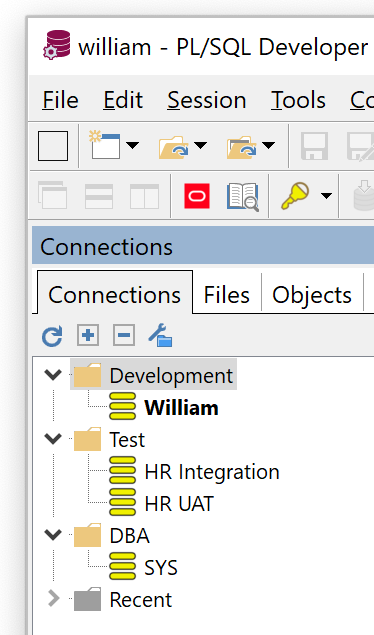The height and width of the screenshot is (635, 374).
Task: Click the Tile vertically icon
Action: pos(144,196)
